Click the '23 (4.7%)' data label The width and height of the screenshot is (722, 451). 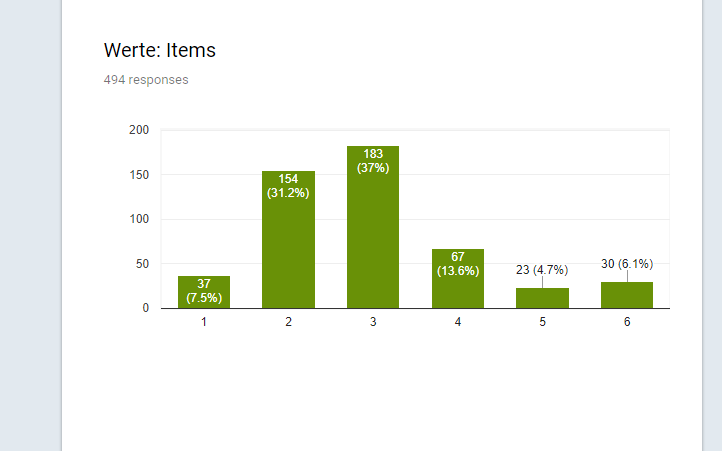point(542,270)
